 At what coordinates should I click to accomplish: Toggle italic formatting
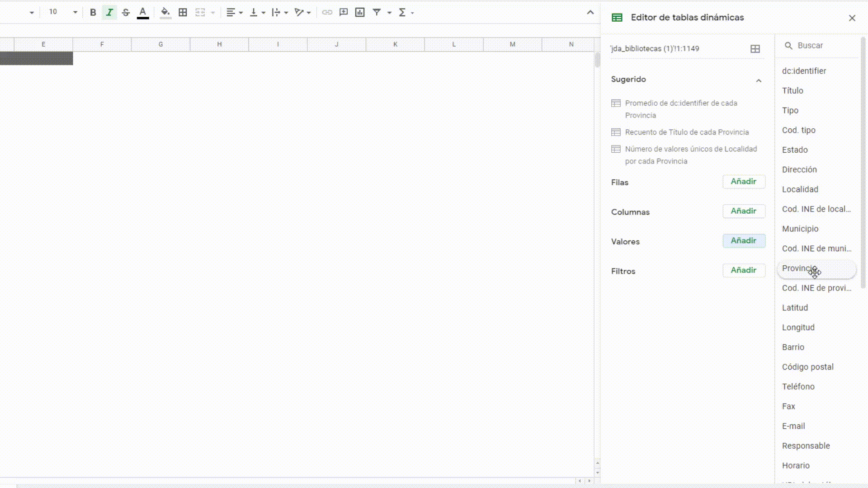point(109,13)
